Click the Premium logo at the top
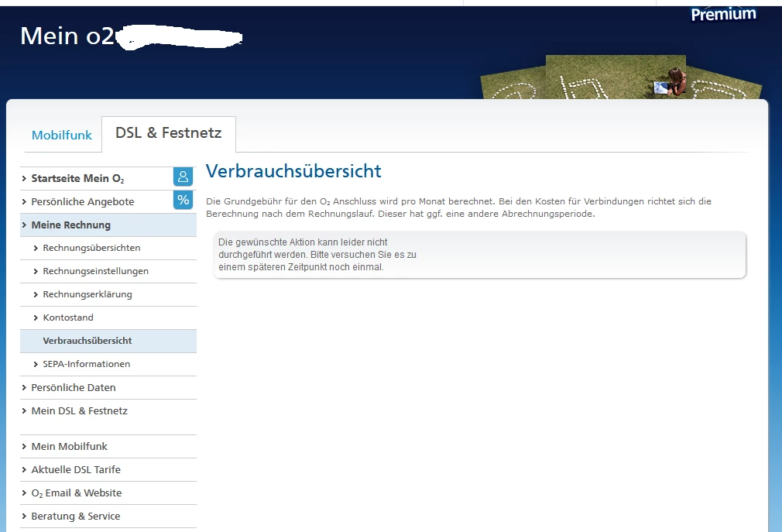 point(723,14)
